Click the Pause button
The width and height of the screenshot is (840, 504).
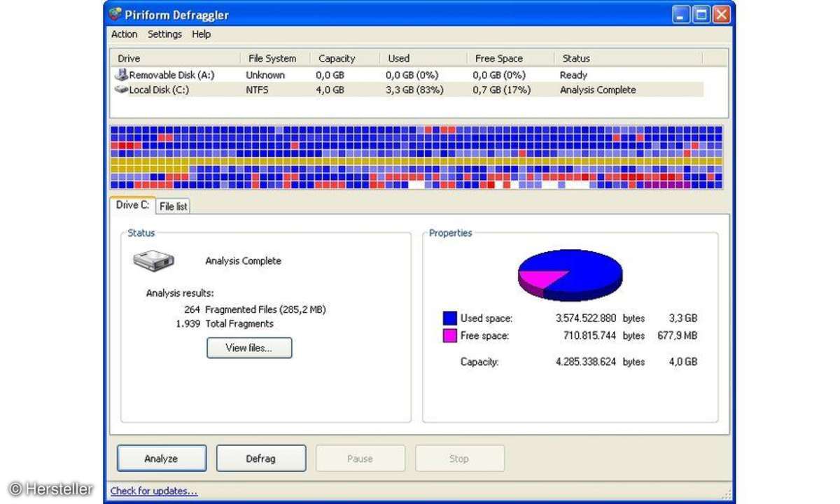[360, 458]
